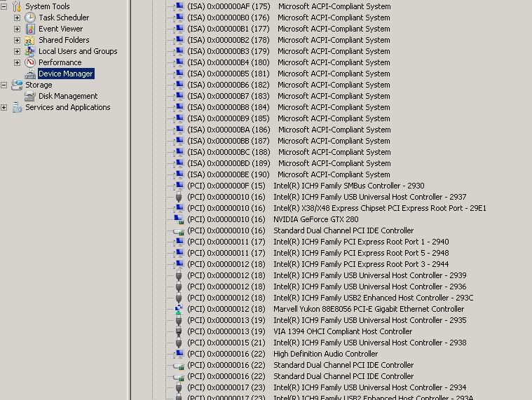The image size is (532, 400).
Task: Select ISA 0x000000BA (186) resource row
Action: 289,130
